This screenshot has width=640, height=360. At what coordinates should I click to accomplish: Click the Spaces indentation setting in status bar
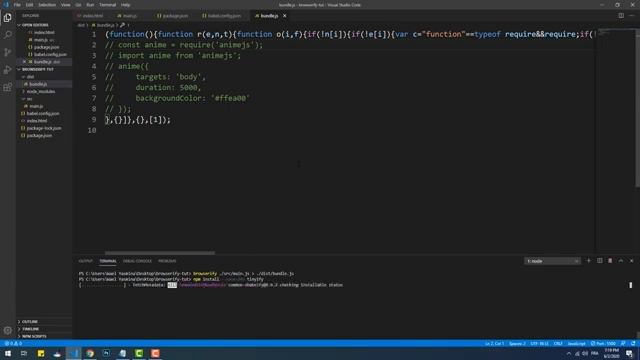click(517, 344)
